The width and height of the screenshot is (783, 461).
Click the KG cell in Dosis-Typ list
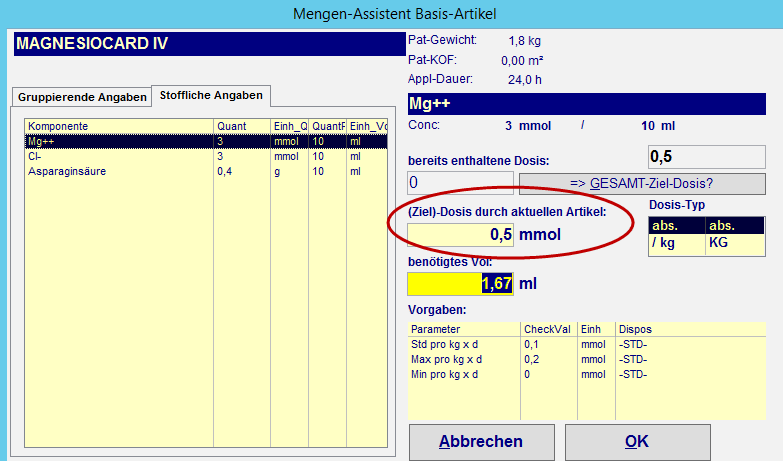(735, 243)
